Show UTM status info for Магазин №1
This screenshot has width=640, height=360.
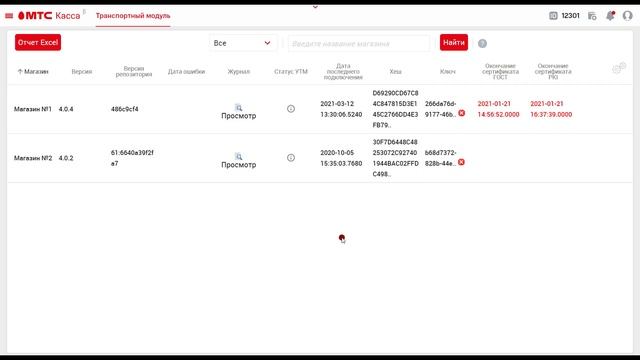tap(291, 109)
